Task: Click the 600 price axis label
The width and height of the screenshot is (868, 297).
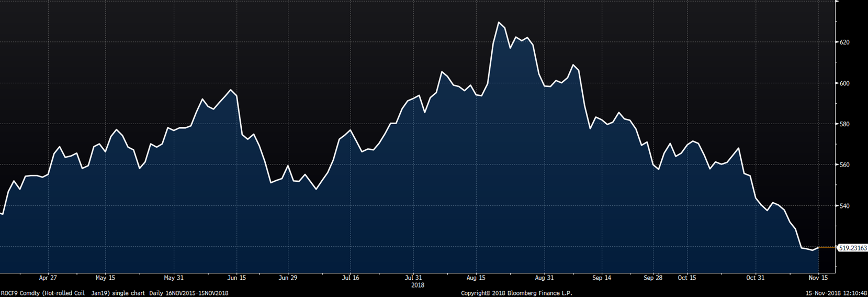Action: point(844,83)
